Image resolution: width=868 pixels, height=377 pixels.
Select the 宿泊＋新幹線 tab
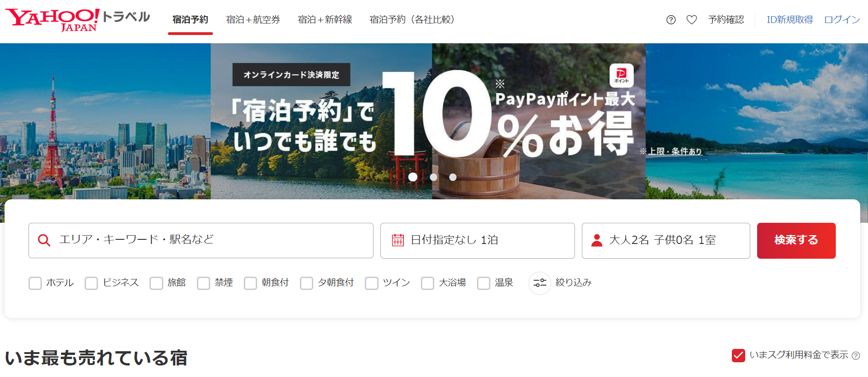tap(325, 20)
